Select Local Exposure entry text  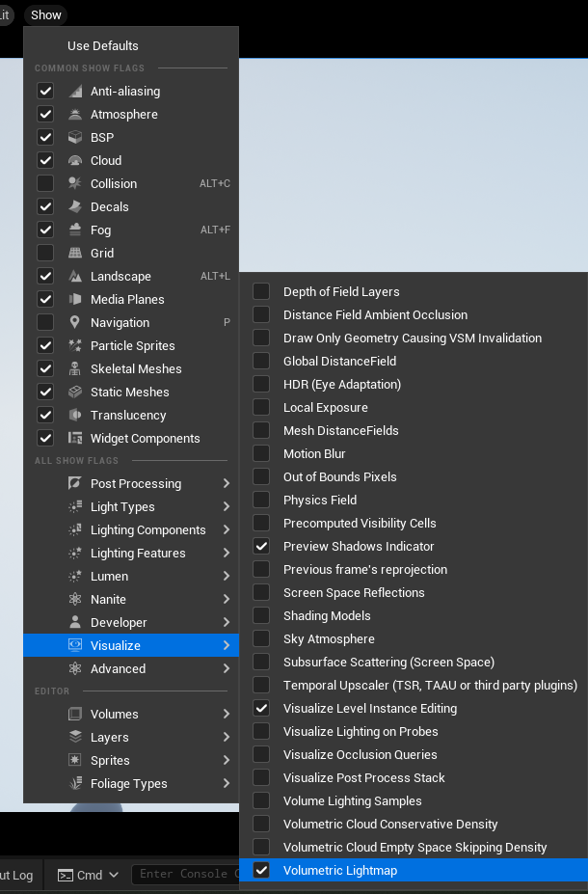(326, 408)
